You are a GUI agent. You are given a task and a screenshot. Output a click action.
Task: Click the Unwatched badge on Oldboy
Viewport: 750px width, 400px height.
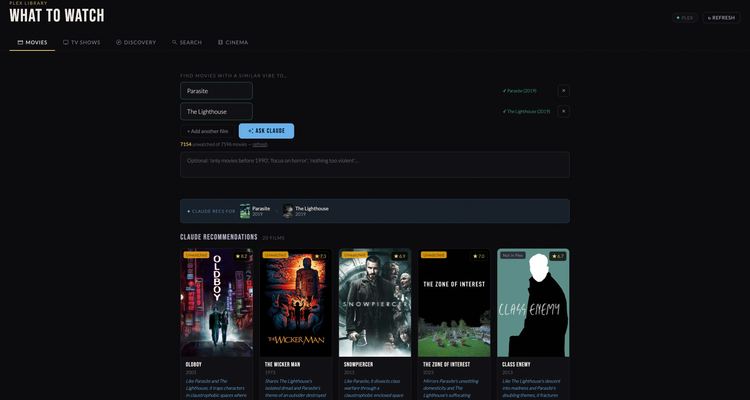pos(196,255)
